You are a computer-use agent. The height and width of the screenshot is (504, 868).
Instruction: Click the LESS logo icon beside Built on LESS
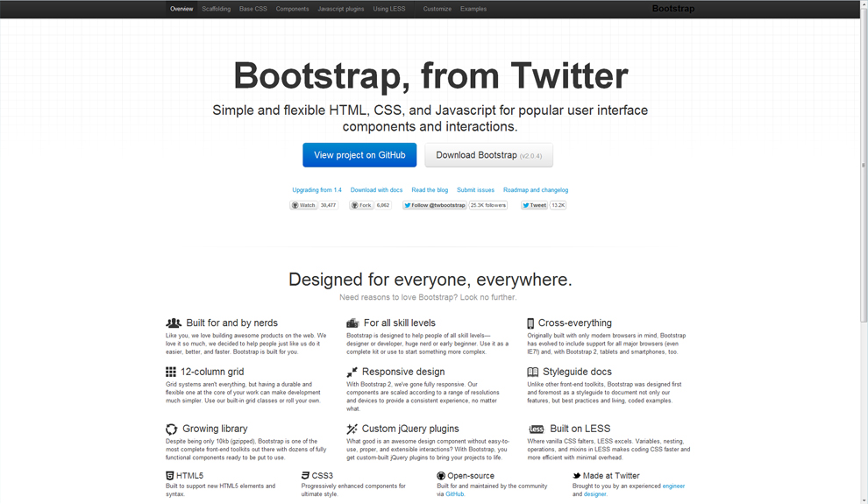(536, 429)
